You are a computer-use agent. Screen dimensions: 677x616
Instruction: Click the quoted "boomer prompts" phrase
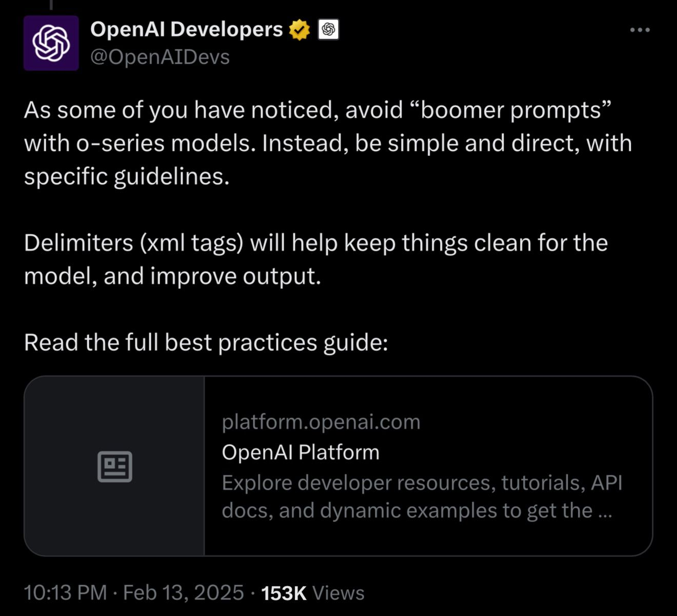(x=516, y=110)
